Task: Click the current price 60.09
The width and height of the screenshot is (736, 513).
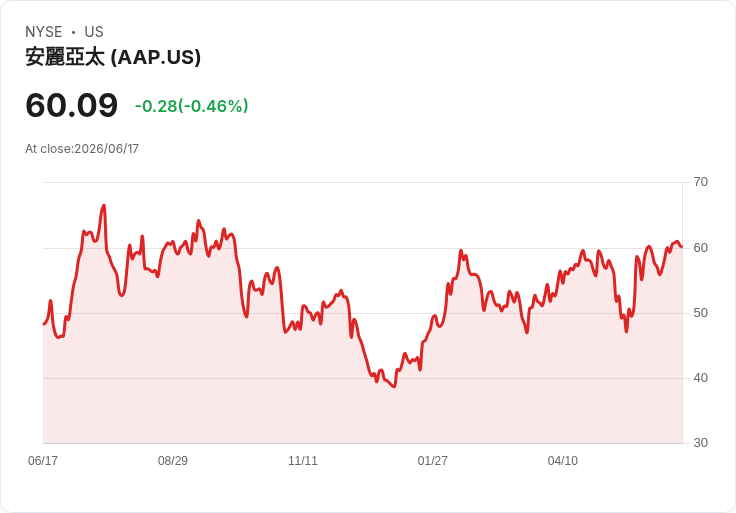Action: click(71, 105)
